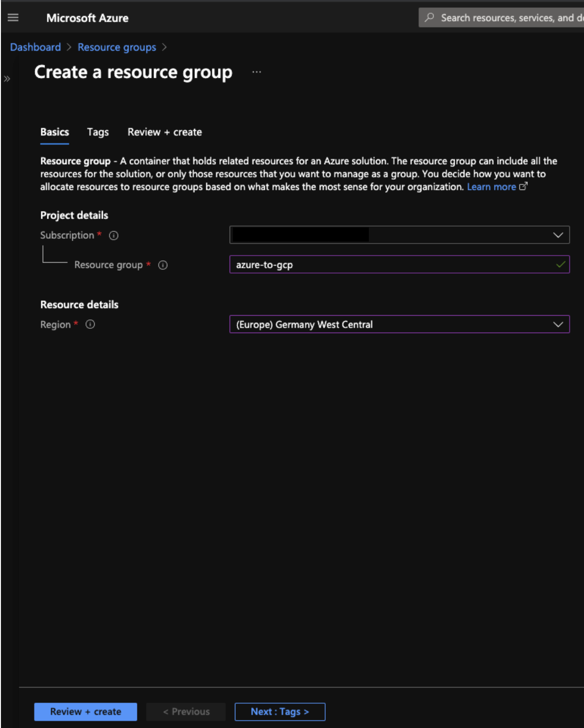Click the Microsoft Azure home title
The image size is (584, 728).
(x=87, y=18)
